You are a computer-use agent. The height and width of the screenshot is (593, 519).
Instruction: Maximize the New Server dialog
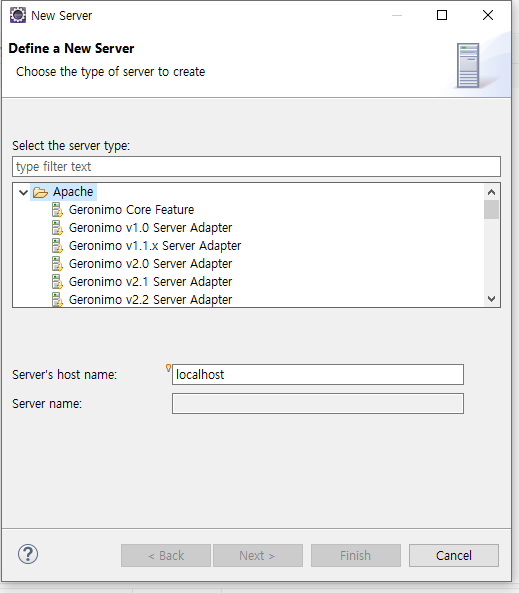coord(442,15)
